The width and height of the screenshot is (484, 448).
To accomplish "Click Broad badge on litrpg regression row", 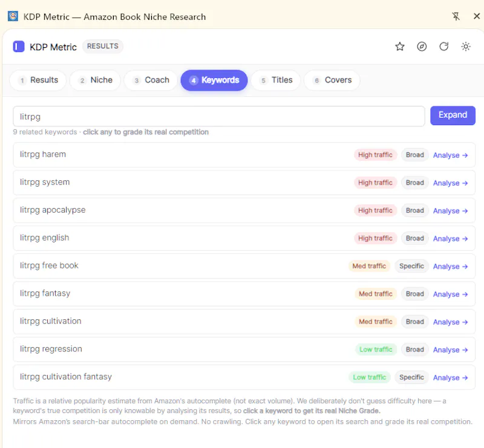I will coord(414,349).
